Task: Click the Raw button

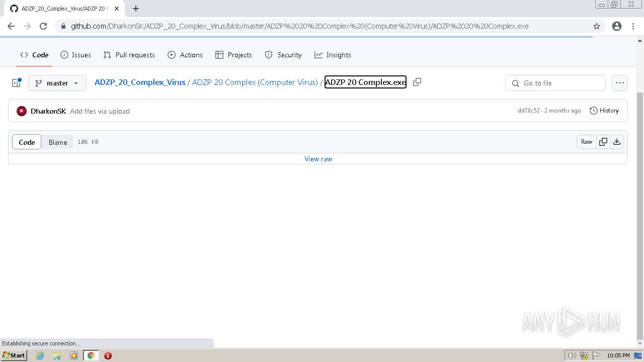Action: point(587,142)
